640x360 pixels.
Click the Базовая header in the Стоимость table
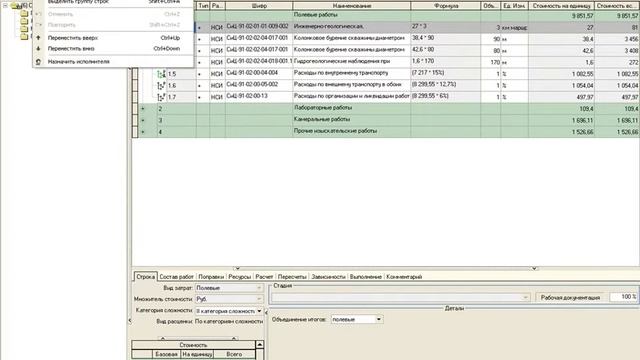pos(166,354)
